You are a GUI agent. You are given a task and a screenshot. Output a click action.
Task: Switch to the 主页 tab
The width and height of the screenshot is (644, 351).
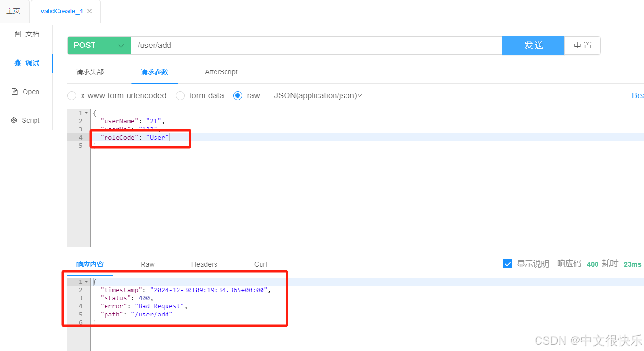pos(13,11)
